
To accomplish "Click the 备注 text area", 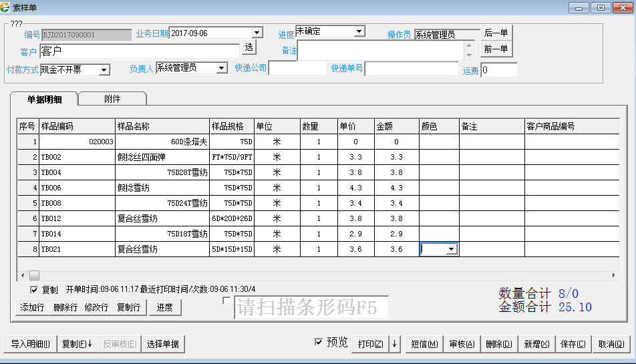I will 381,51.
